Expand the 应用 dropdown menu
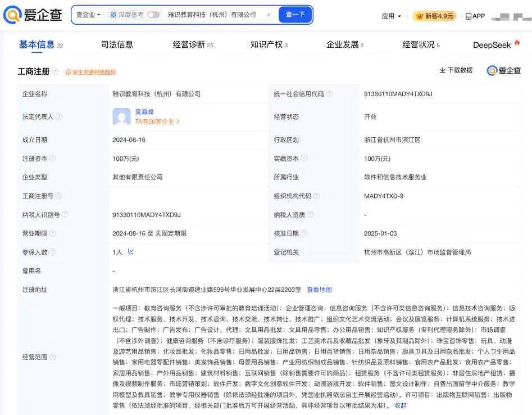This screenshot has height=415, width=532. coord(392,16)
